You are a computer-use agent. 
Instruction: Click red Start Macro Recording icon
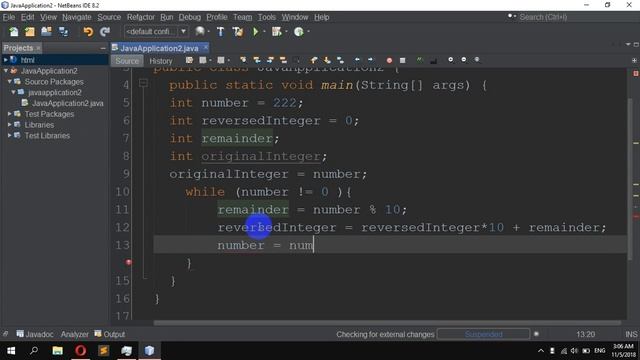click(x=389, y=60)
